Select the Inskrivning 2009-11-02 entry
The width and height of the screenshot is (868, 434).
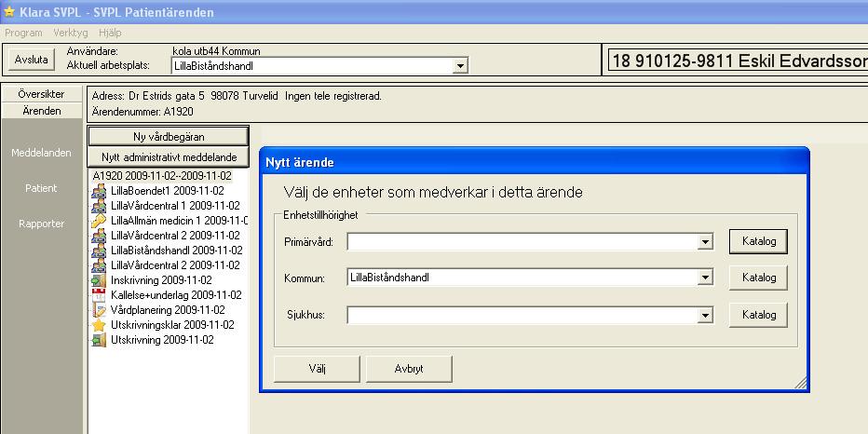[161, 280]
